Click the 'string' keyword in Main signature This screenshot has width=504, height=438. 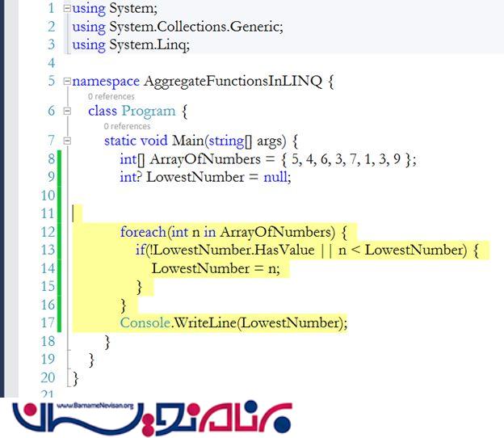pos(226,141)
